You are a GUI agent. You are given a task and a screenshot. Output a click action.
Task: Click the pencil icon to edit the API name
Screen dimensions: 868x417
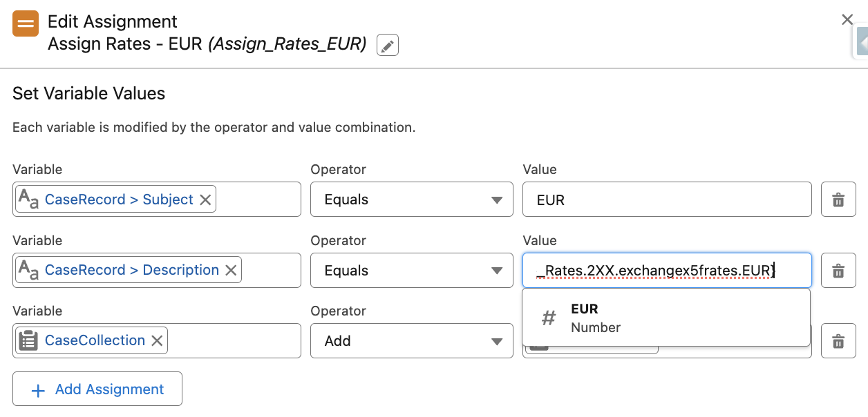coord(387,45)
